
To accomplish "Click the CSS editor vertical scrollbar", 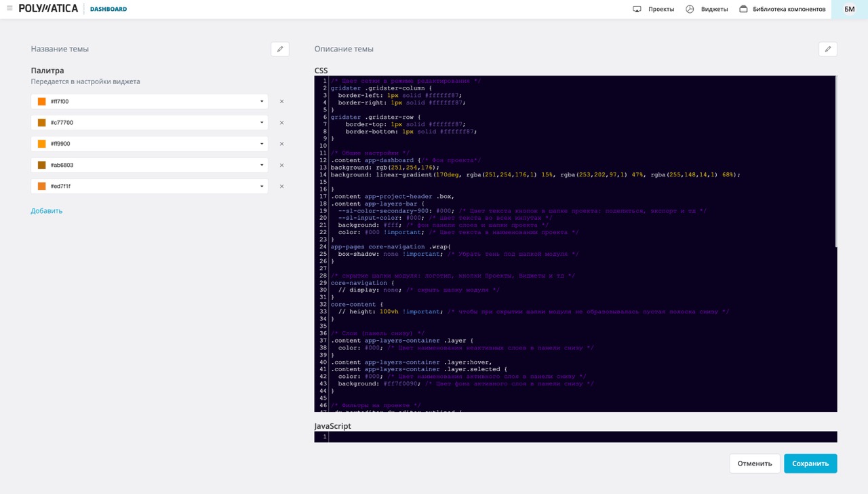I will (x=836, y=161).
